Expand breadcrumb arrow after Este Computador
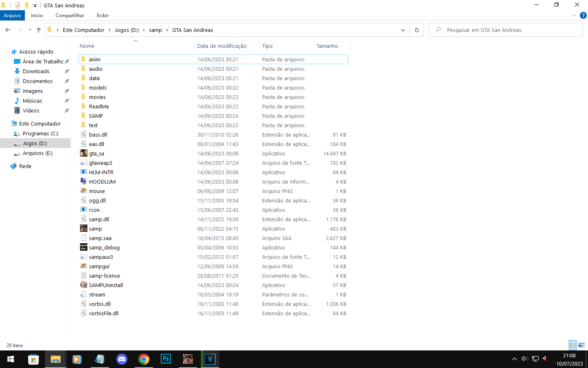This screenshot has width=588, height=368. click(x=109, y=30)
